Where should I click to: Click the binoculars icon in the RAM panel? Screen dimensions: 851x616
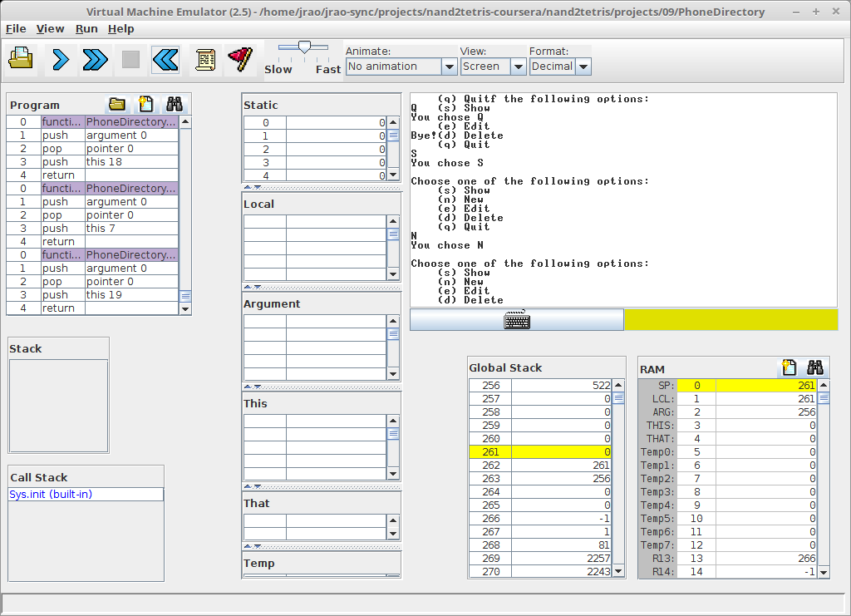click(815, 368)
